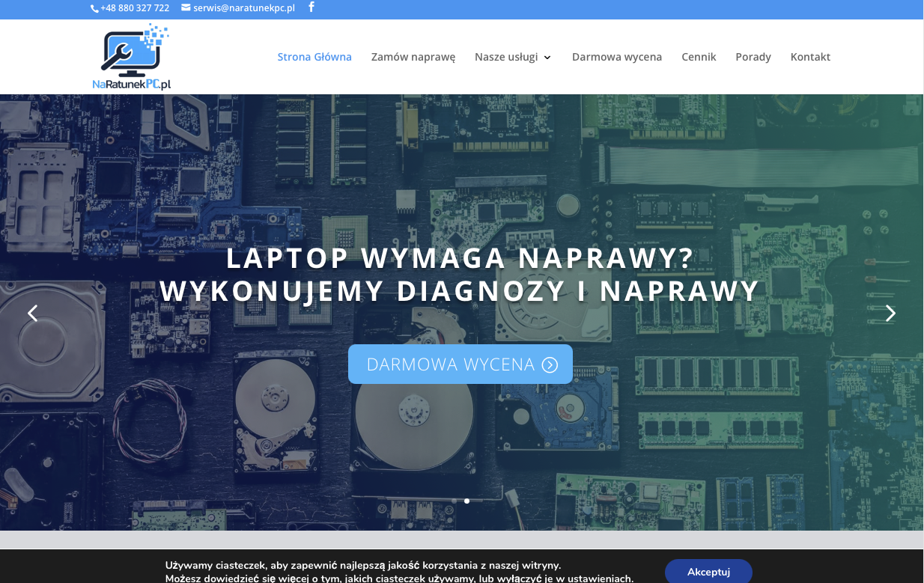
Task: Go to the Porady section
Action: (753, 56)
